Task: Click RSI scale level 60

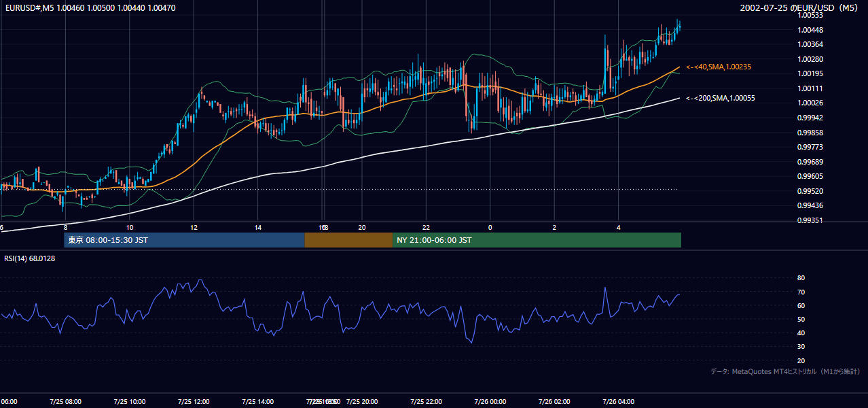Action: (x=801, y=305)
